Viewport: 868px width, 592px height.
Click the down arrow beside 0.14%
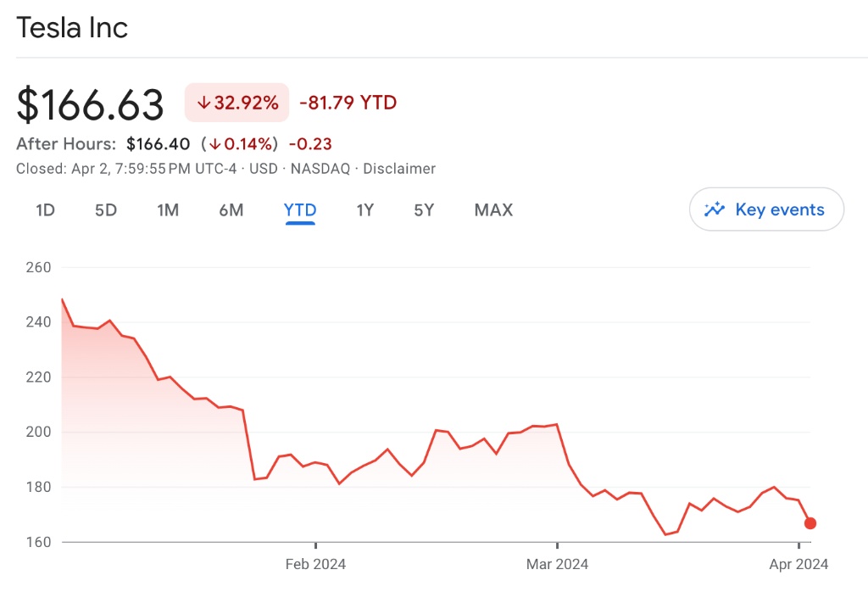point(216,143)
